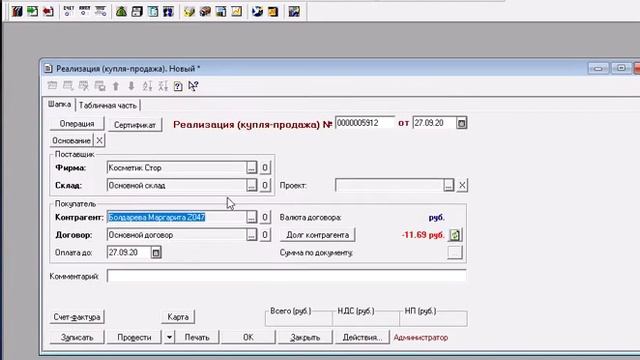Screen dimensions: 640x360
Task: Click the Основание button
Action: pos(71,140)
